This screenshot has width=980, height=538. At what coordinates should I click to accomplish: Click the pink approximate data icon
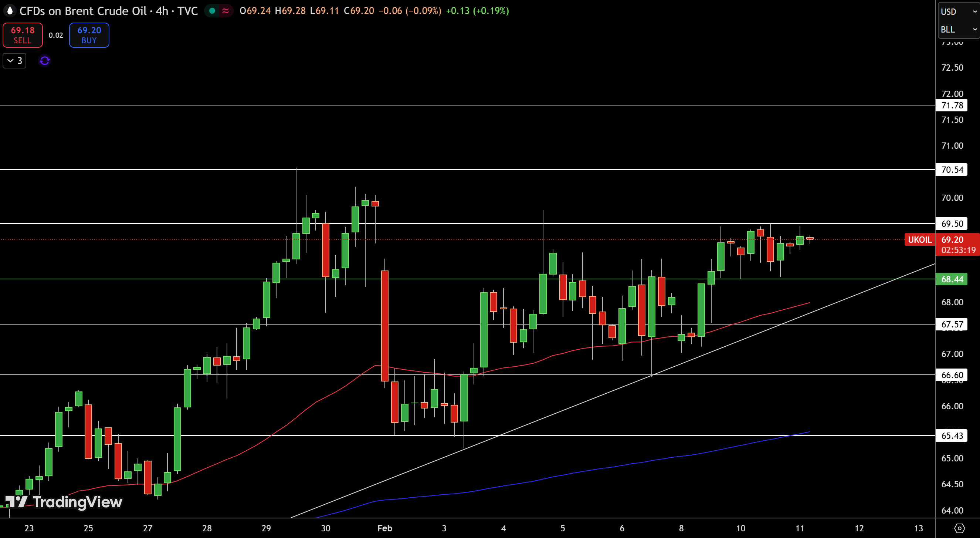pyautogui.click(x=225, y=11)
